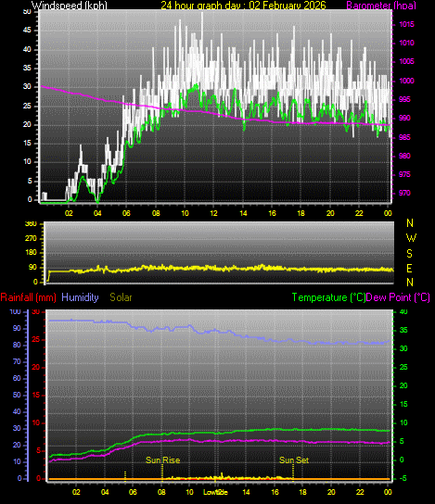This screenshot has height=504, width=435.
Task: Click the 70 value on the humidity axis
Action: (17, 362)
